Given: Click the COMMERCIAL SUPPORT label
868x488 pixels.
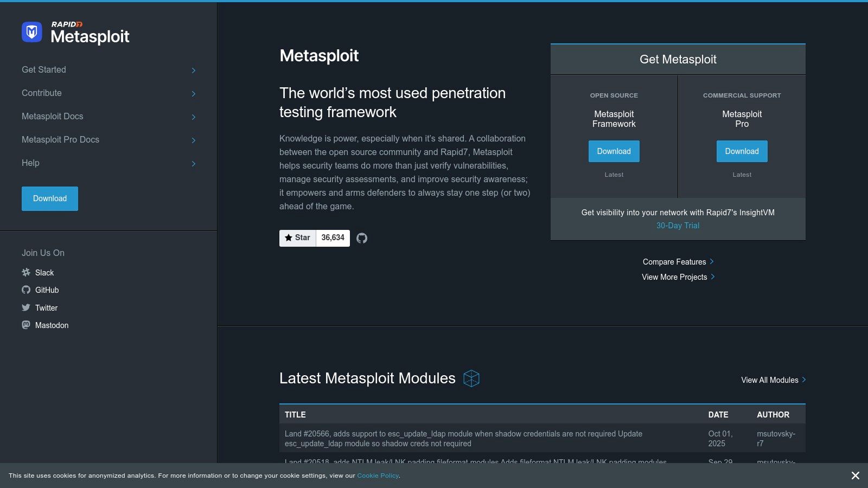Looking at the screenshot, I should (x=742, y=95).
